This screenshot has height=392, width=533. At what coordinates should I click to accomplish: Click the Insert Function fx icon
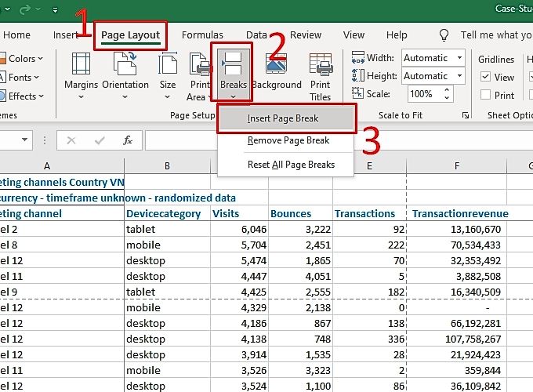(128, 140)
